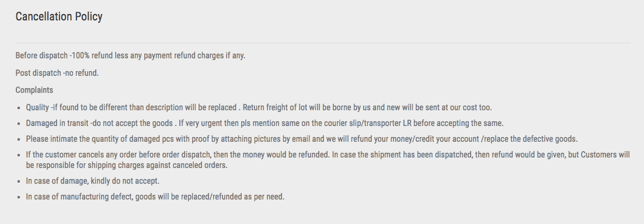644x224 pixels.
Task: Click the responsible for shipping charges line
Action: click(x=127, y=165)
